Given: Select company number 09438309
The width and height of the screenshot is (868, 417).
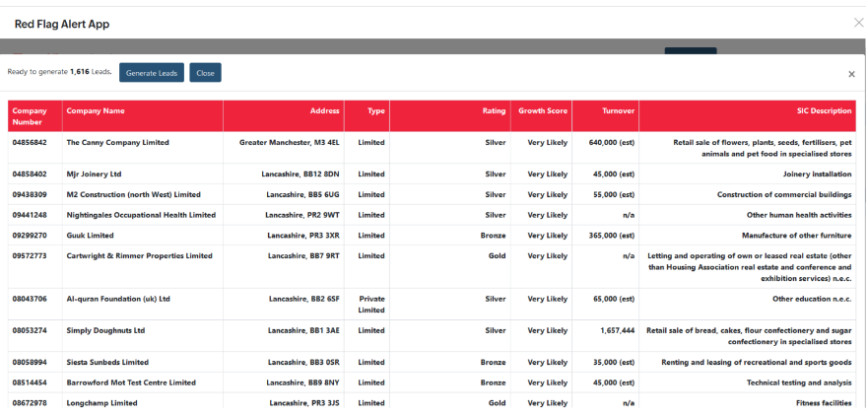Looking at the screenshot, I should coord(30,194).
